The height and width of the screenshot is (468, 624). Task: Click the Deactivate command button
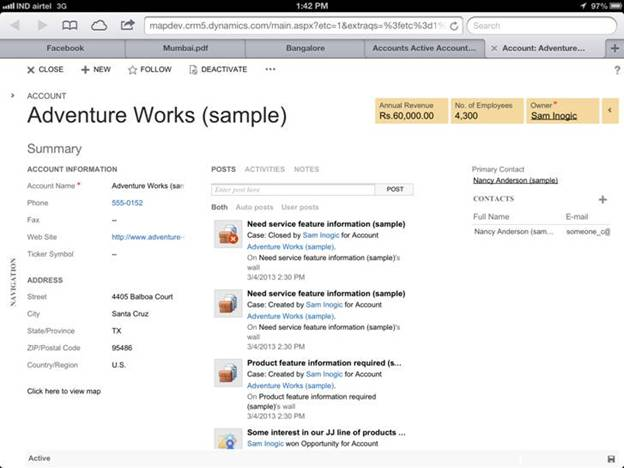tap(218, 69)
